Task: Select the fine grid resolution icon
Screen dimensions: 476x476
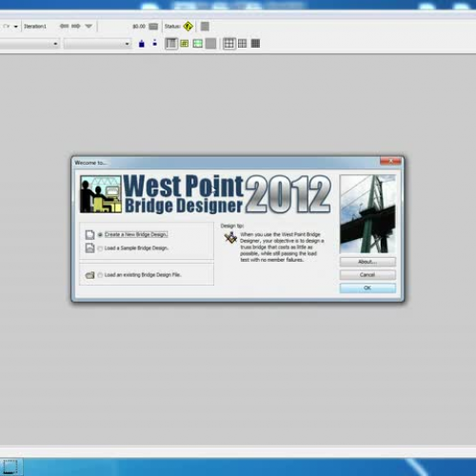Action: click(x=255, y=44)
